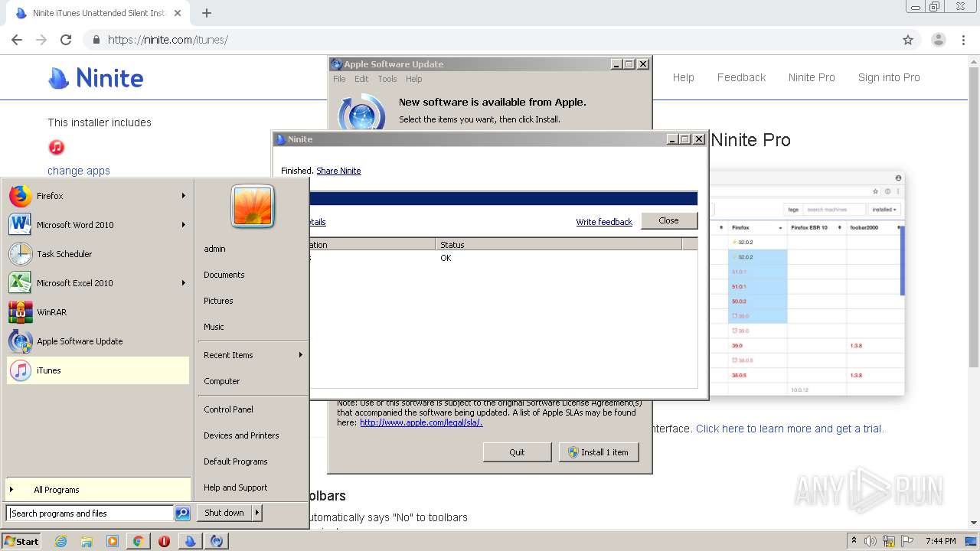Viewport: 980px width, 551px height.
Task: Switch to Chrome in the taskbar
Action: 138,541
